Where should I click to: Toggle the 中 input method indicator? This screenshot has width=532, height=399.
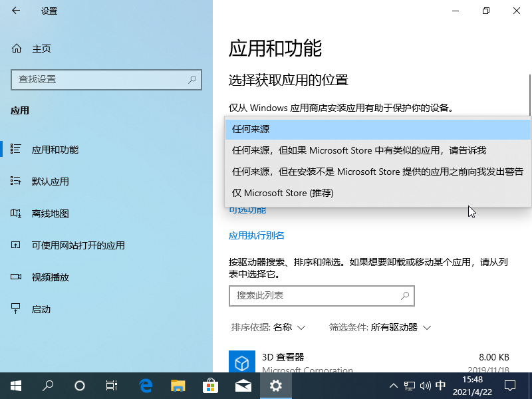click(440, 386)
